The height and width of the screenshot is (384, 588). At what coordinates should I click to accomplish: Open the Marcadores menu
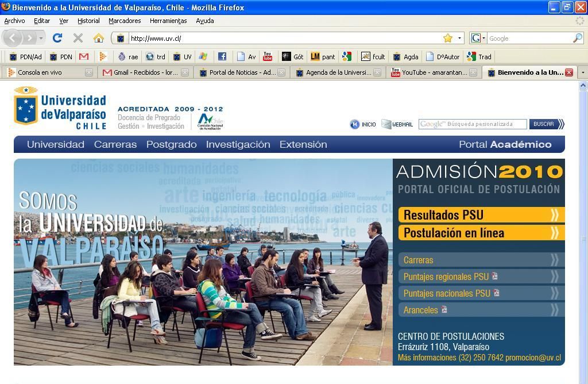pyautogui.click(x=125, y=21)
